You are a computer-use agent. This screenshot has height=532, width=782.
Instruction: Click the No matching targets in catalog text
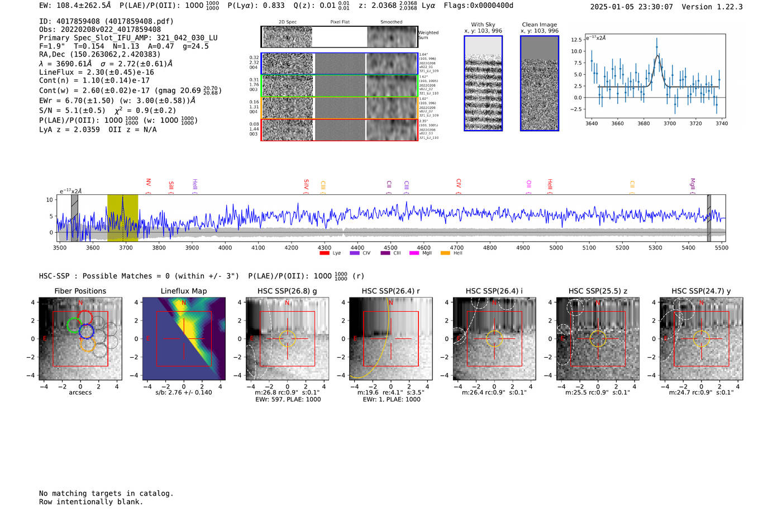[x=106, y=493]
